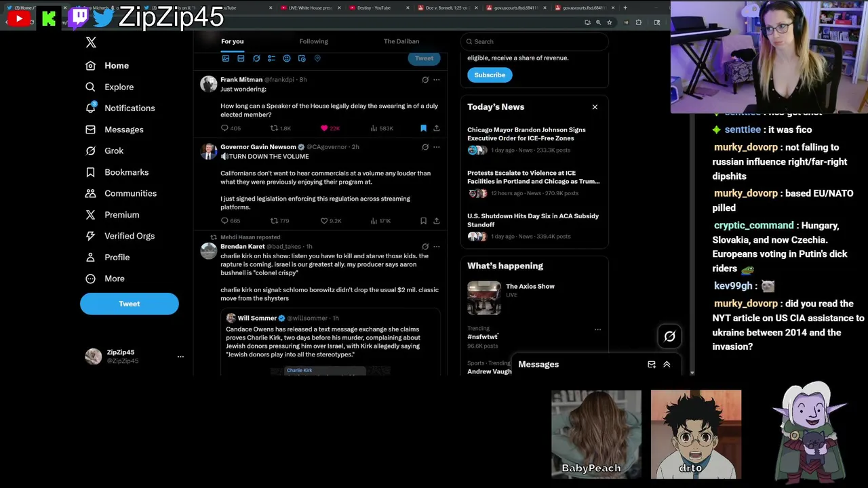This screenshot has height=488, width=868.
Task: Expand the Messages drawer
Action: tap(667, 365)
